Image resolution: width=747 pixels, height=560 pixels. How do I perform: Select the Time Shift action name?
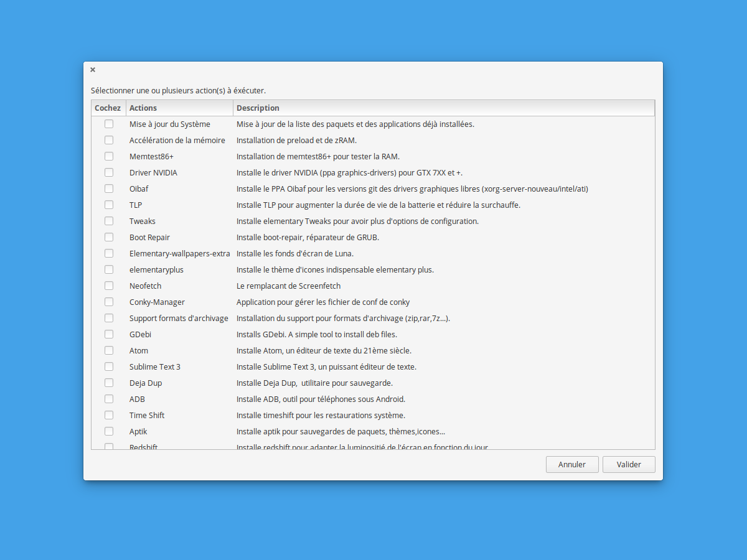[147, 415]
